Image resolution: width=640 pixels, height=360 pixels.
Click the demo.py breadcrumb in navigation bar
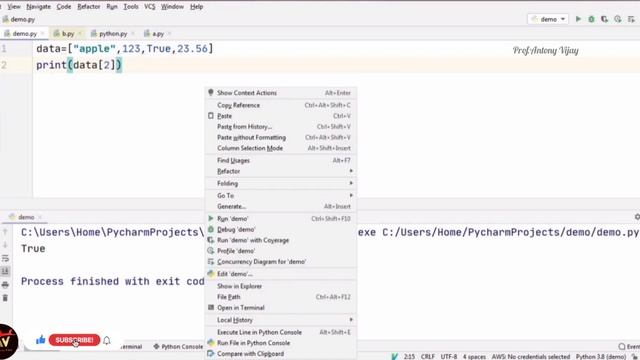click(19, 19)
